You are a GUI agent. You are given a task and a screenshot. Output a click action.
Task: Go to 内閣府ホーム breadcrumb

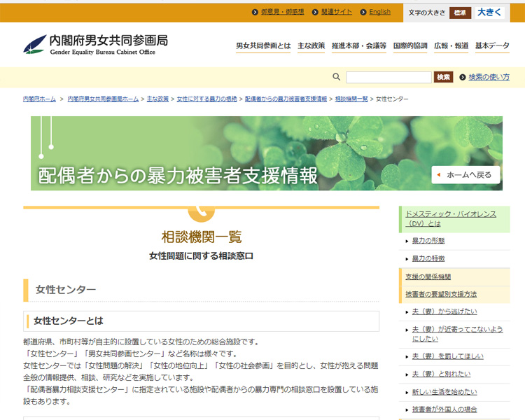pyautogui.click(x=39, y=99)
